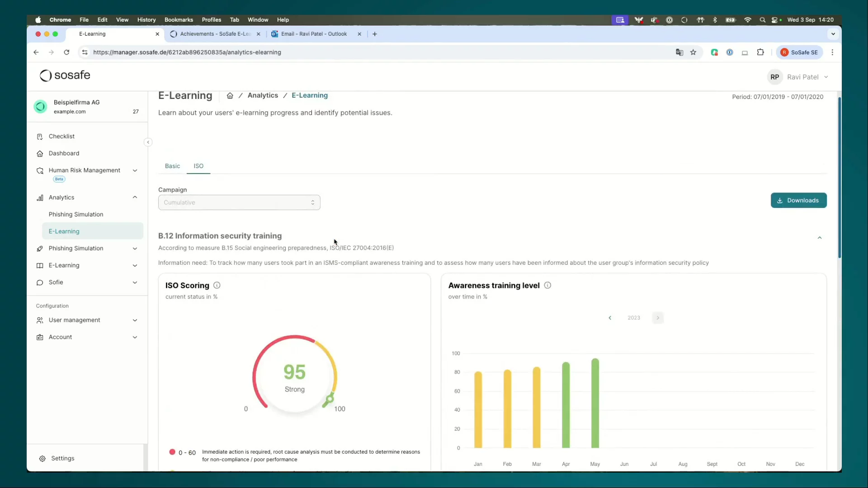Click the page vertical scrollbar
Viewport: 868px width, 488px height.
[x=840, y=178]
